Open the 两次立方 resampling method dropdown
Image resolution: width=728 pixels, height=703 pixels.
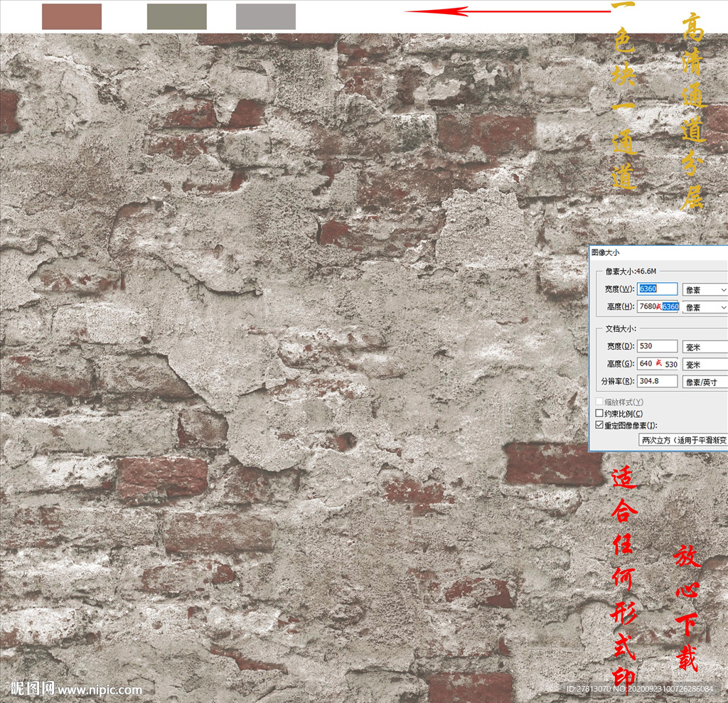click(x=683, y=440)
